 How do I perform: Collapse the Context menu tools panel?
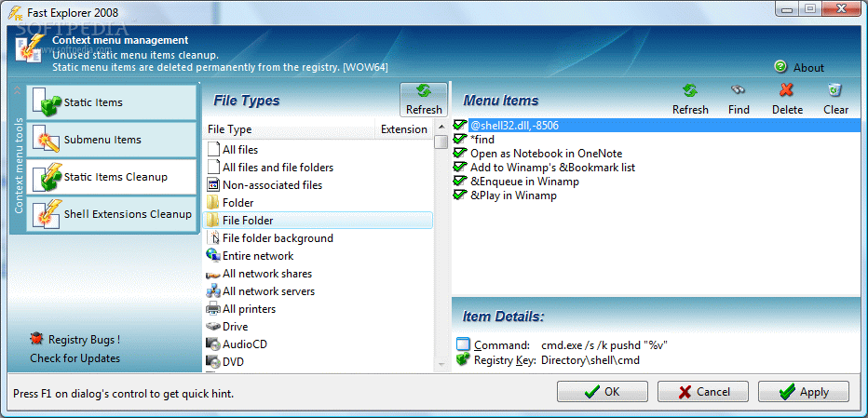point(17,89)
